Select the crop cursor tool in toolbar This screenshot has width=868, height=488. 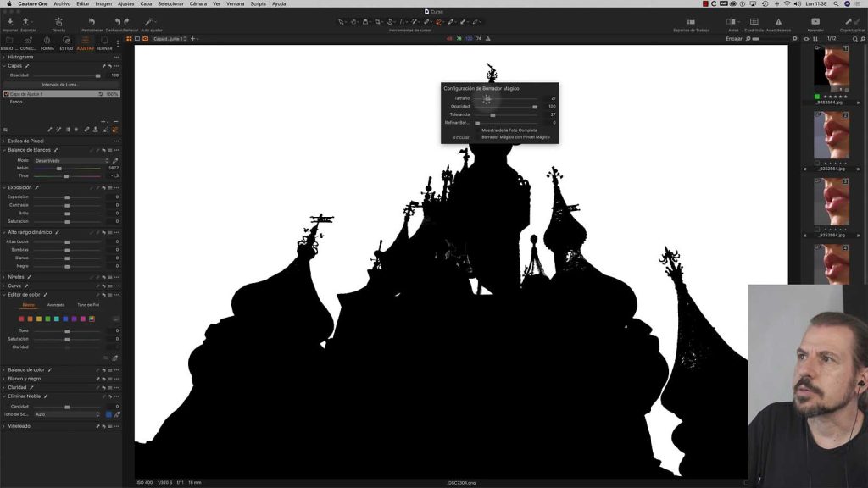click(377, 21)
